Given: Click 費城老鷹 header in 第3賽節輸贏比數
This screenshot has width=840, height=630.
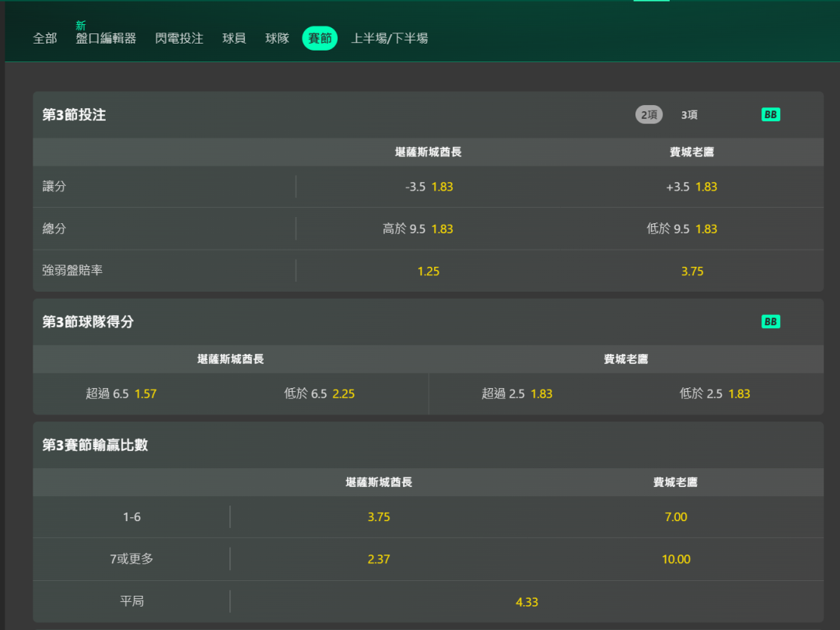Looking at the screenshot, I should coord(675,482).
